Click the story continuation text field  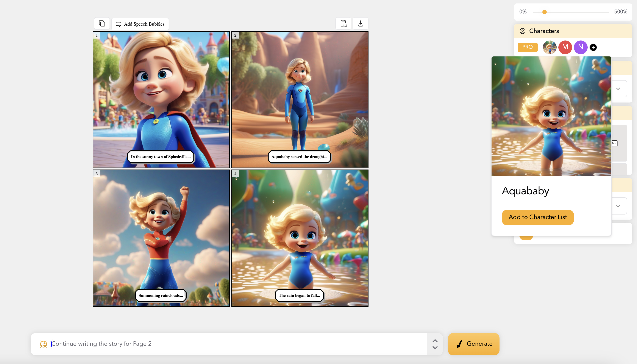pos(225,344)
